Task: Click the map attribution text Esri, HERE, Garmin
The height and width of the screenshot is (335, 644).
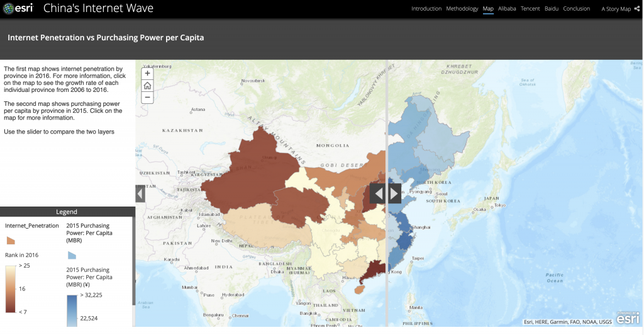Action: tap(568, 322)
